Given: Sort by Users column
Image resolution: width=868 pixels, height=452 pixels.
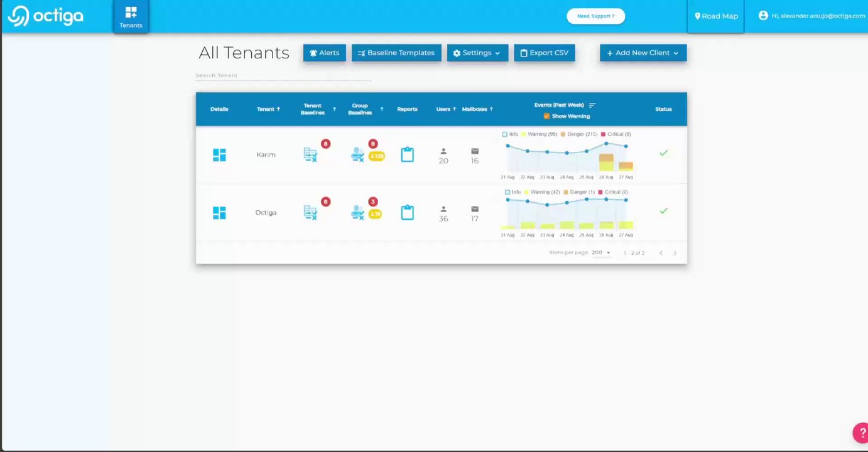Looking at the screenshot, I should [446, 109].
